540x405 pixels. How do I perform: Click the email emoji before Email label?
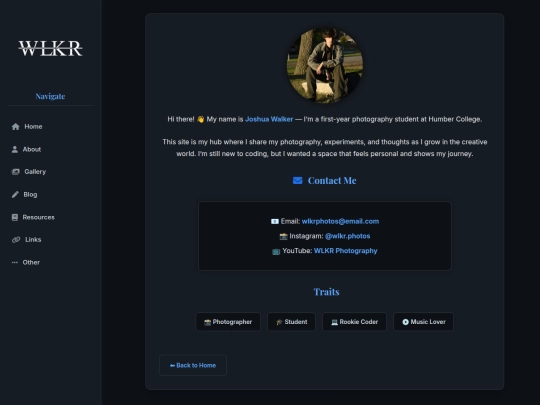(274, 221)
